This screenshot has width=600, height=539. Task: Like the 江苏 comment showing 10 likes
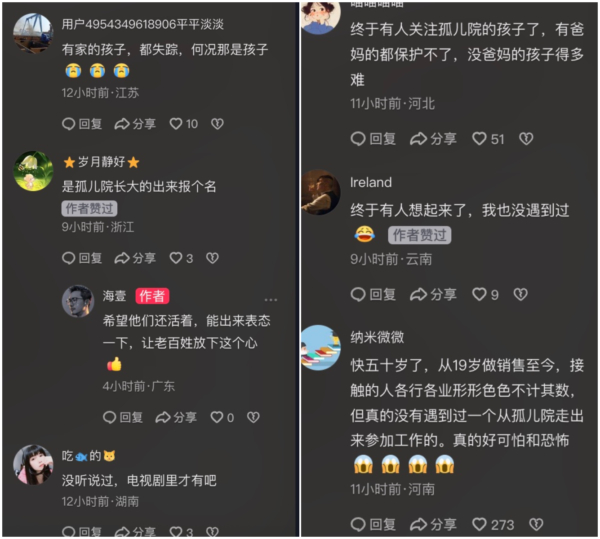(x=184, y=124)
